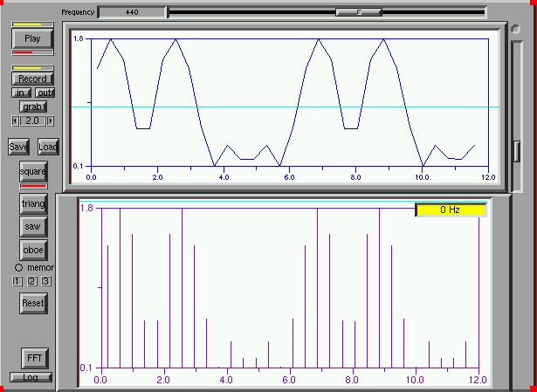The image size is (537, 392).
Task: Start recording with the Record button
Action: coord(32,79)
